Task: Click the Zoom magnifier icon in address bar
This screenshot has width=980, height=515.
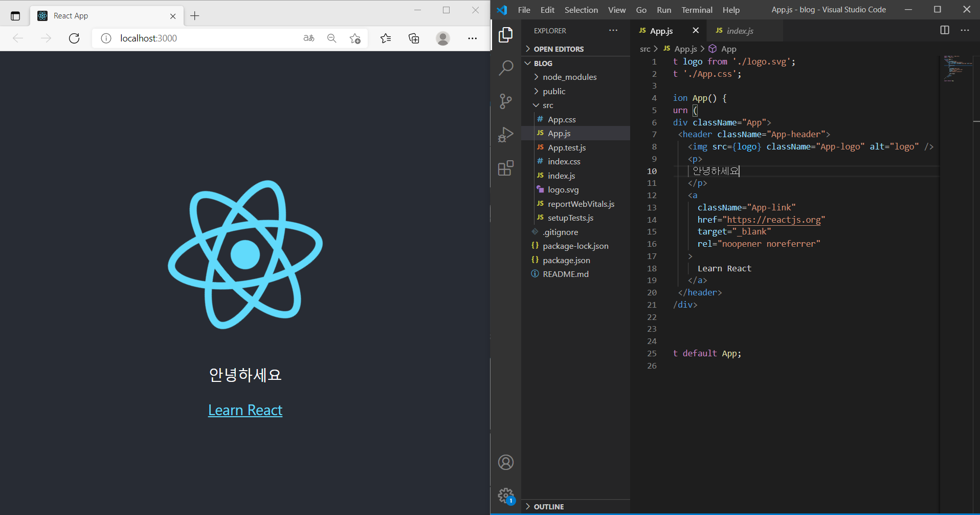Action: (332, 38)
